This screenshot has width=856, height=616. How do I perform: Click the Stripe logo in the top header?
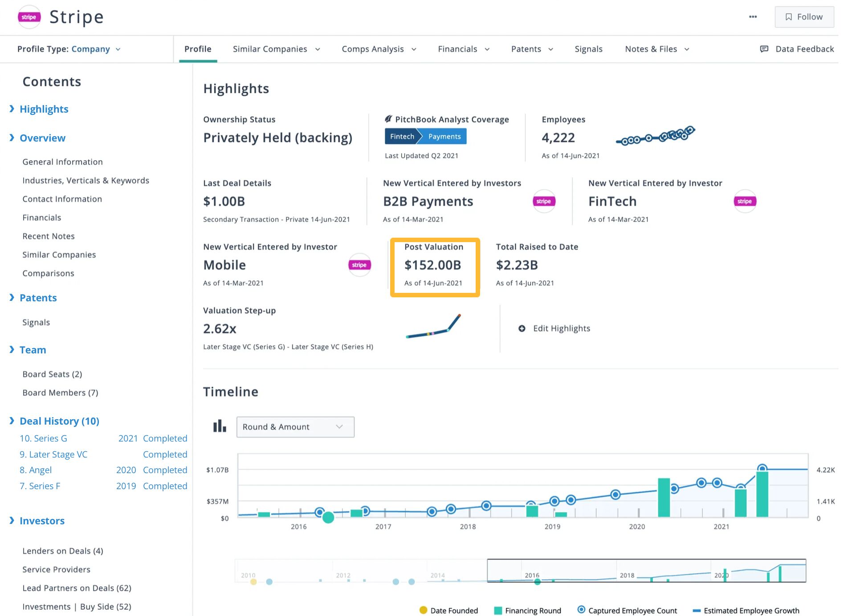pos(29,17)
